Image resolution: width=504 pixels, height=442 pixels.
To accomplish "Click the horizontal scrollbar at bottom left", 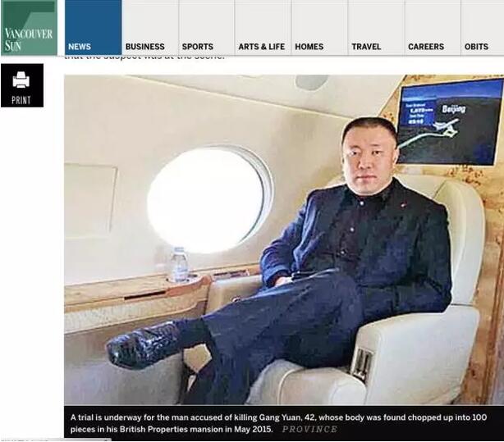I will coord(56,440).
